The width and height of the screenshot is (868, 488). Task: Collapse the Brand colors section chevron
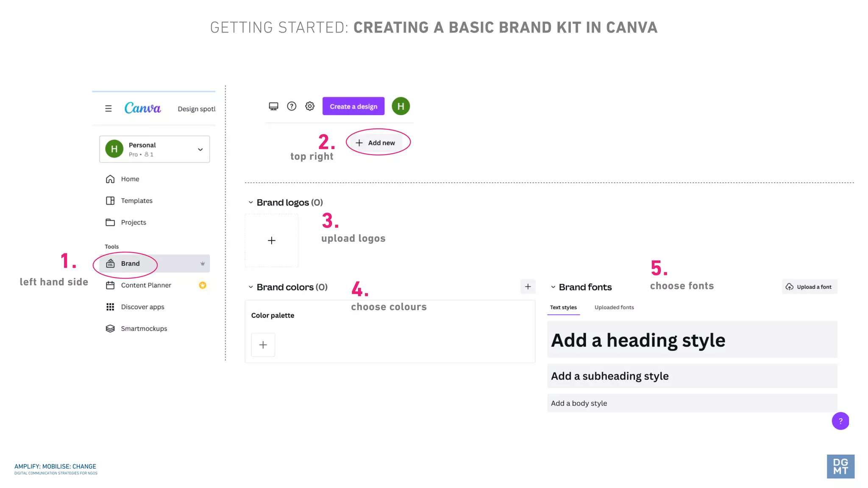[251, 287]
